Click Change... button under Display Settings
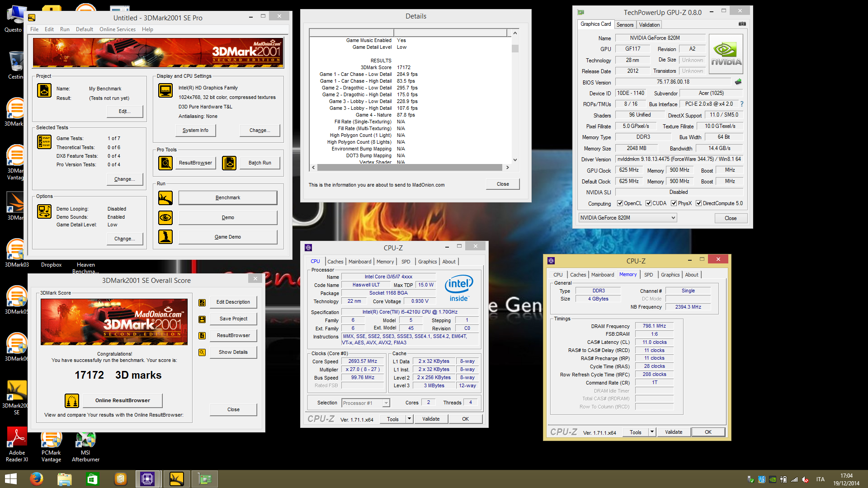The width and height of the screenshot is (868, 488). [x=259, y=130]
